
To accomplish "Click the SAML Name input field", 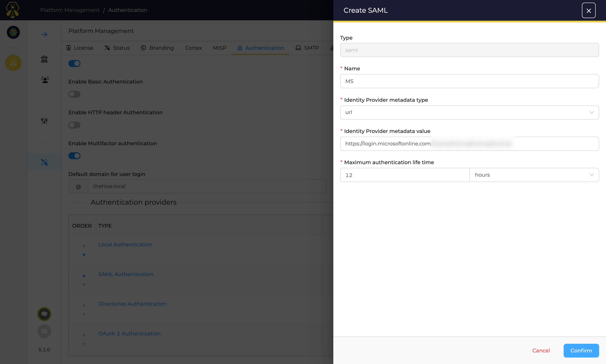I will point(469,81).
